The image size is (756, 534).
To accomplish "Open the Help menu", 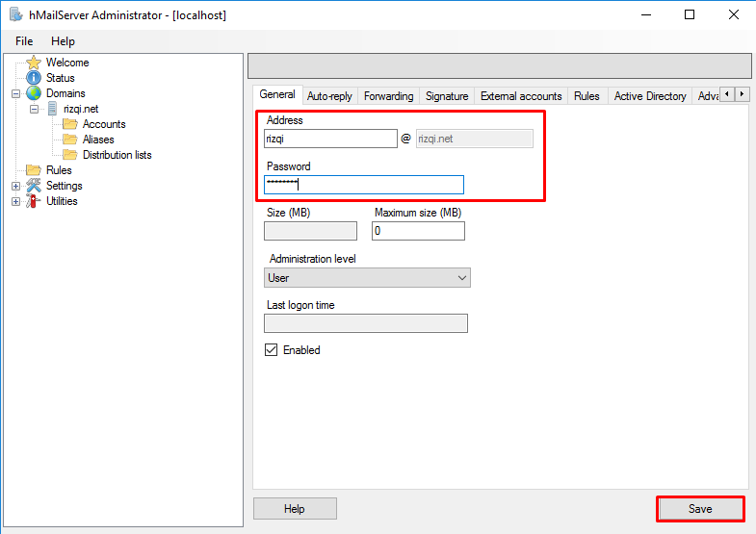I will coord(64,41).
